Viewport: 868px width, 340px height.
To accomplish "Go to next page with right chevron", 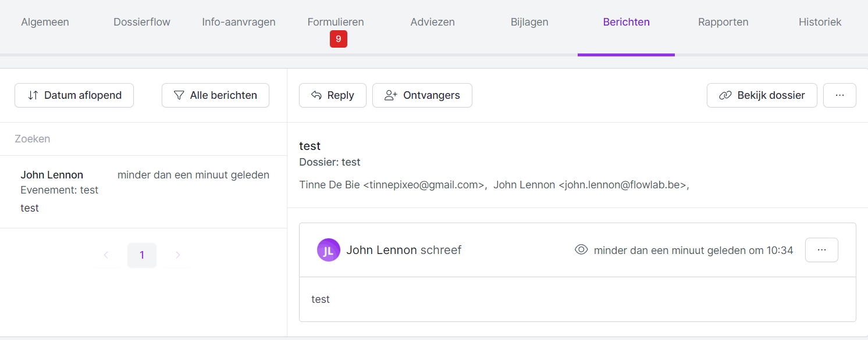I will (x=178, y=255).
